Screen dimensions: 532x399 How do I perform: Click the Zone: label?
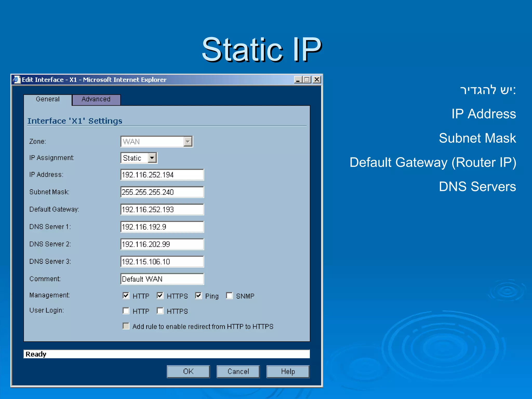coord(38,142)
